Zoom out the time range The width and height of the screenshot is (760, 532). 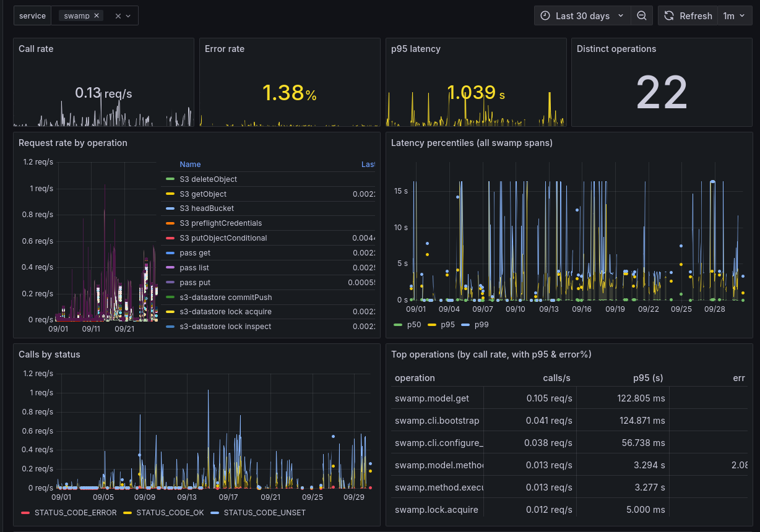click(642, 16)
